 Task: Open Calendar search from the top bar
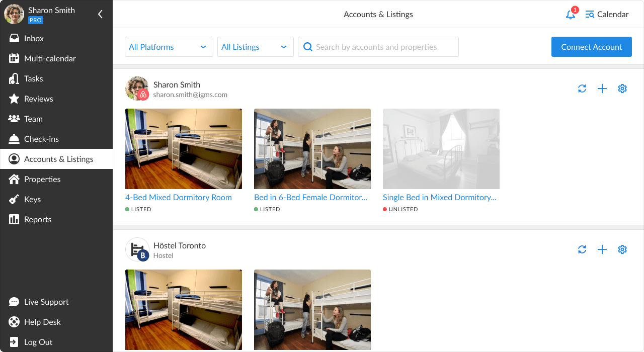coord(607,15)
